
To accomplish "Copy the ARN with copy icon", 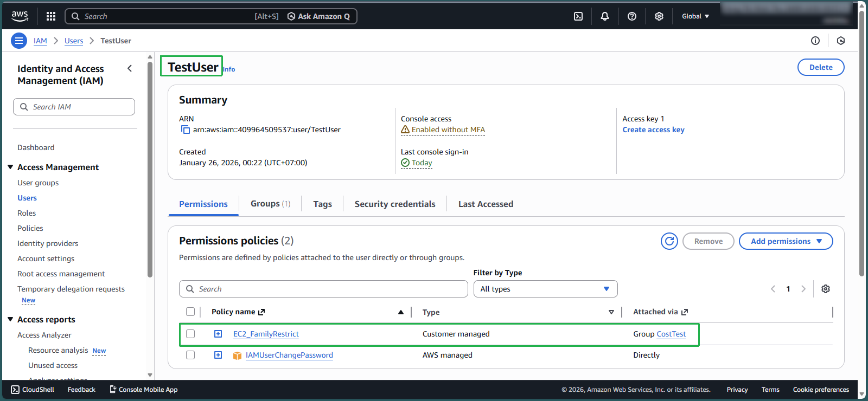I will click(x=186, y=130).
